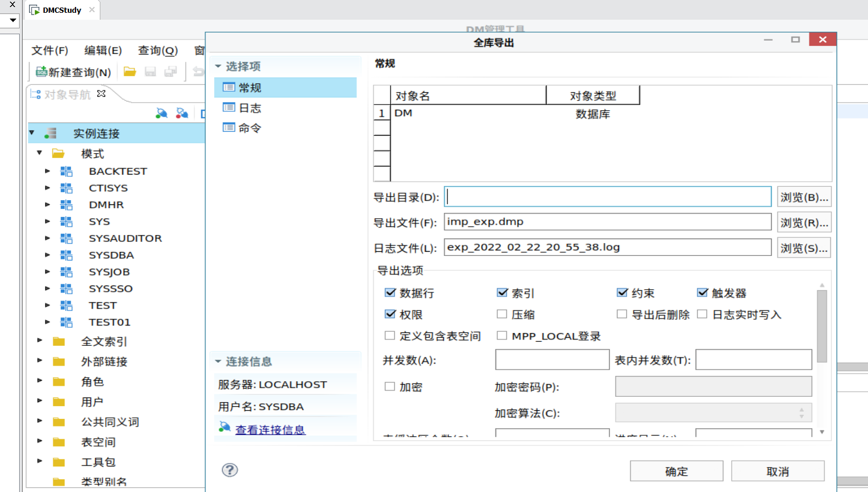Click the red disconnect icon in 对象导航
868x492 pixels.
(x=182, y=113)
